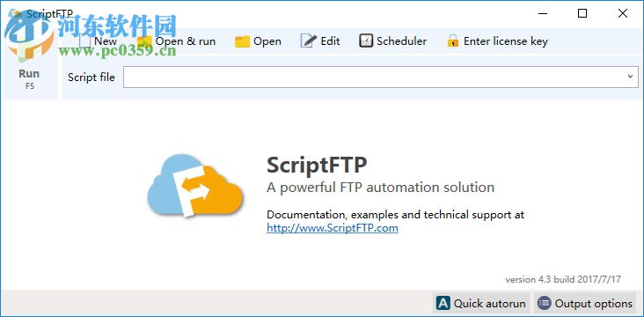This screenshot has width=644, height=317.
Task: Maximize the ScriptFTP window
Action: click(582, 13)
